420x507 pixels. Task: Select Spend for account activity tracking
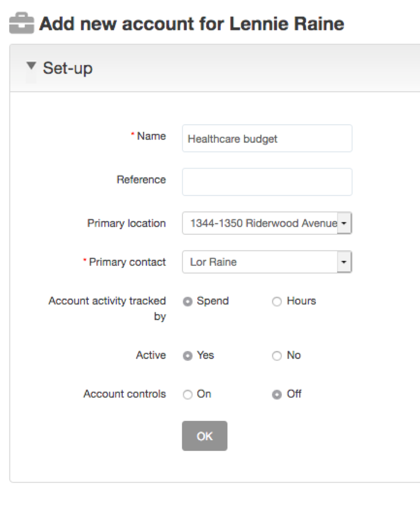coord(188,302)
